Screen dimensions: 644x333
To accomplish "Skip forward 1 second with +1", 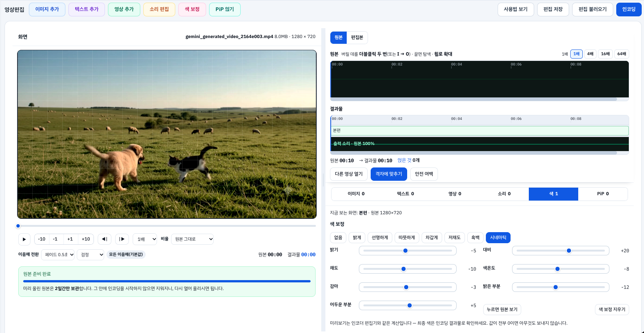I will pos(70,239).
